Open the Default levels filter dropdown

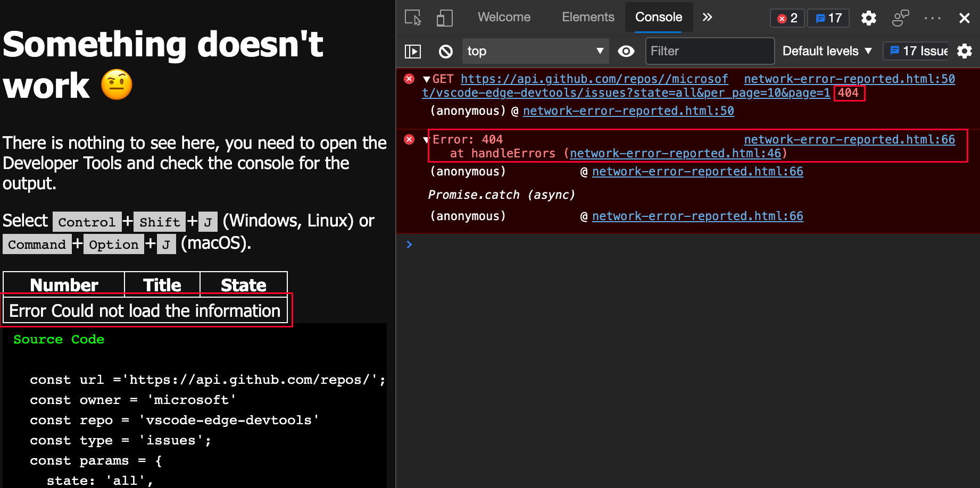click(x=825, y=51)
